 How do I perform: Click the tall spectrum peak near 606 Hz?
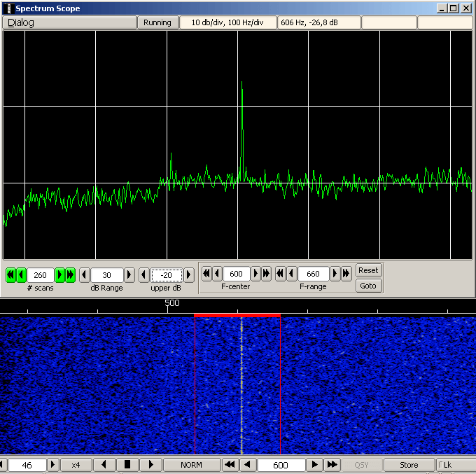[242, 130]
